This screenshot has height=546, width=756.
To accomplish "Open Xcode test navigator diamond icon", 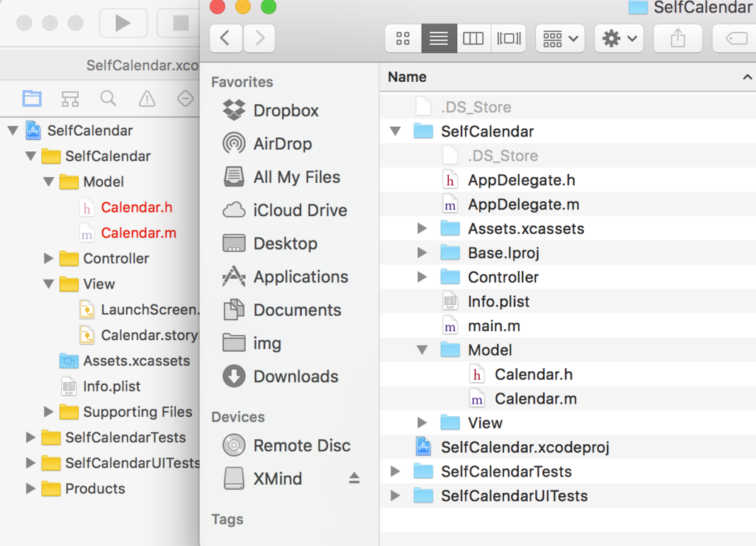I will (x=185, y=99).
